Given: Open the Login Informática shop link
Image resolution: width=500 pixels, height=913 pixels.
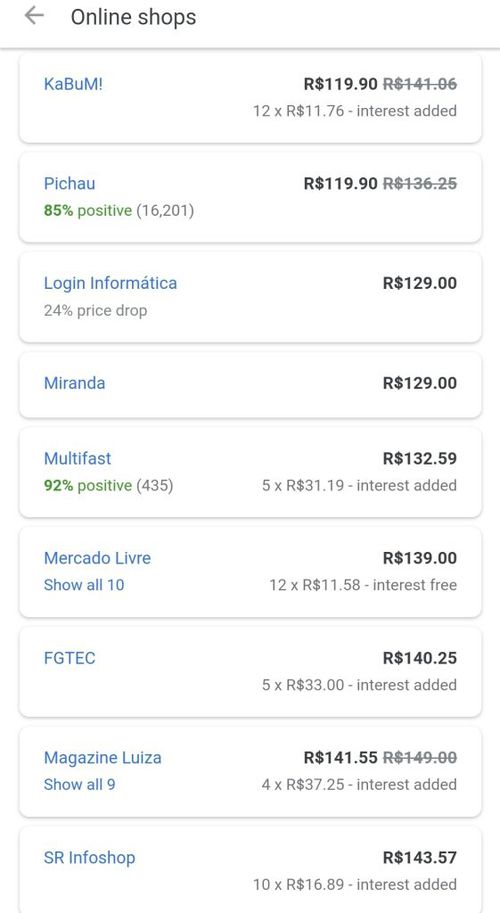Looking at the screenshot, I should click(110, 284).
